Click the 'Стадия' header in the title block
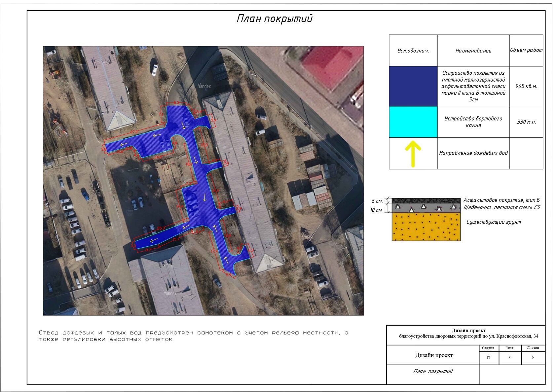The image size is (555, 392). 488,348
